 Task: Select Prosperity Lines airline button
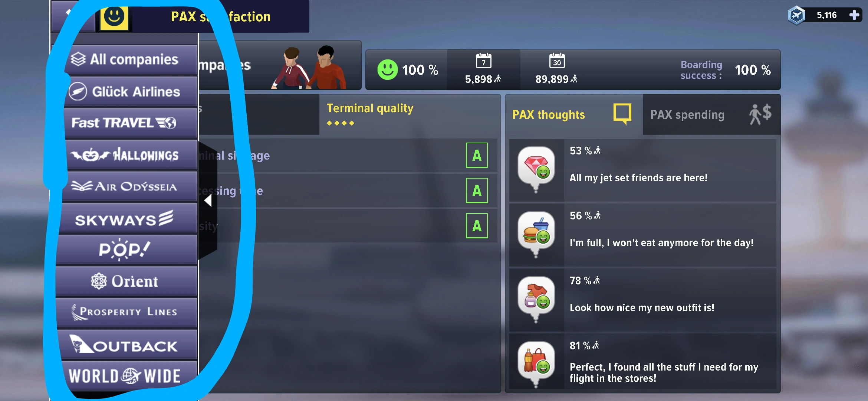pyautogui.click(x=126, y=313)
